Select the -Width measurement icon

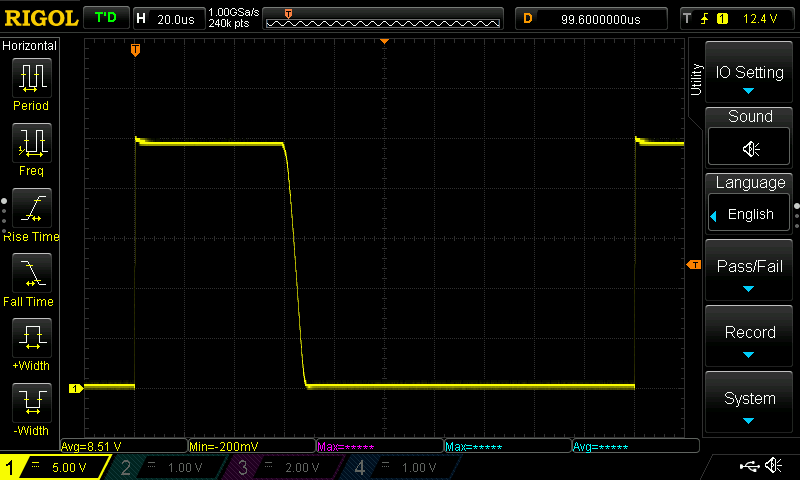[x=30, y=404]
